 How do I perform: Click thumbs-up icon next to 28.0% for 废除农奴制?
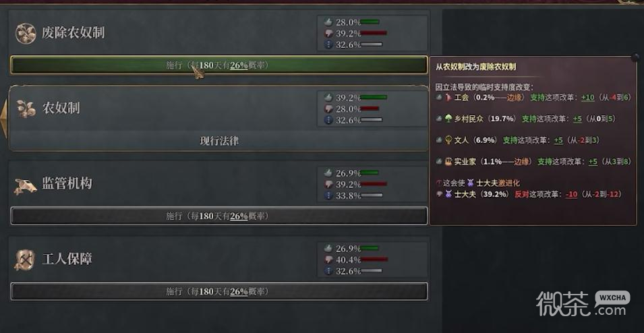[328, 22]
